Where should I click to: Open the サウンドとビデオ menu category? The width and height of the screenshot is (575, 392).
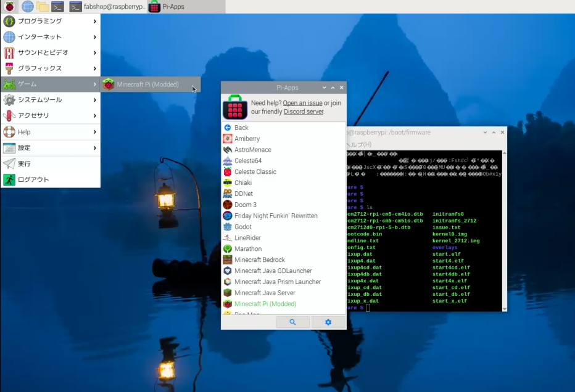click(x=50, y=53)
